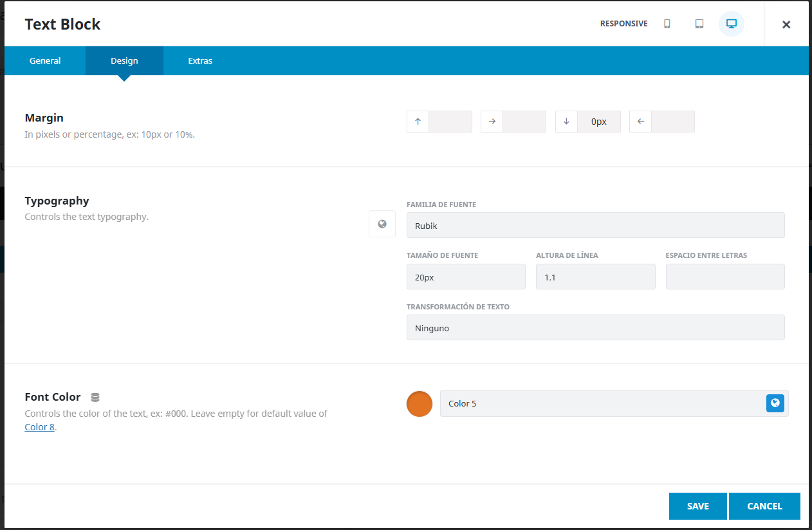Image resolution: width=812 pixels, height=530 pixels.
Task: Switch to mobile responsive view icon
Action: (x=667, y=24)
